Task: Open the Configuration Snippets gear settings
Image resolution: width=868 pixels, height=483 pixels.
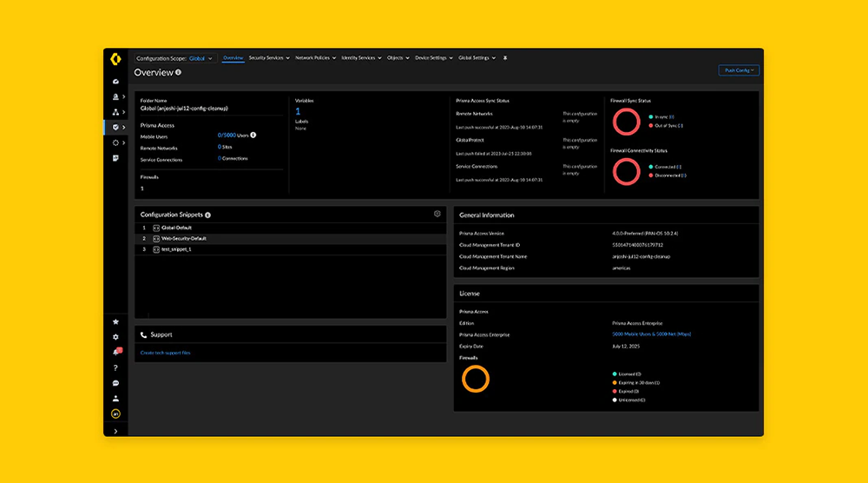Action: click(x=437, y=214)
